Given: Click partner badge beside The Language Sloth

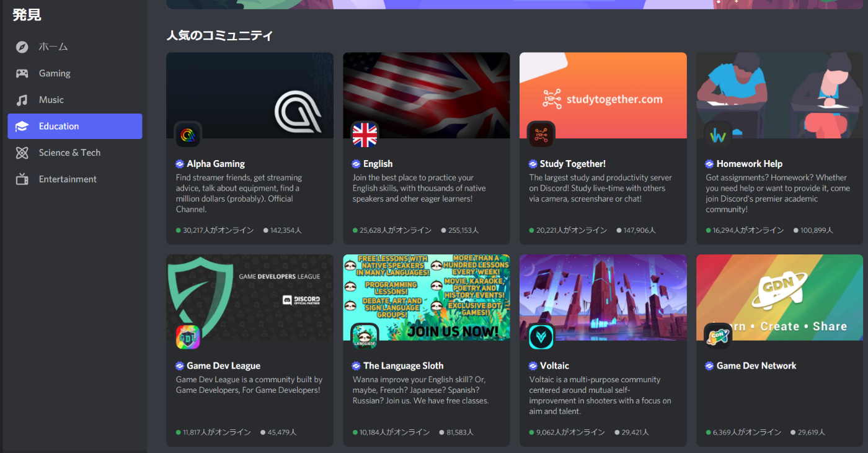Looking at the screenshot, I should pos(356,366).
